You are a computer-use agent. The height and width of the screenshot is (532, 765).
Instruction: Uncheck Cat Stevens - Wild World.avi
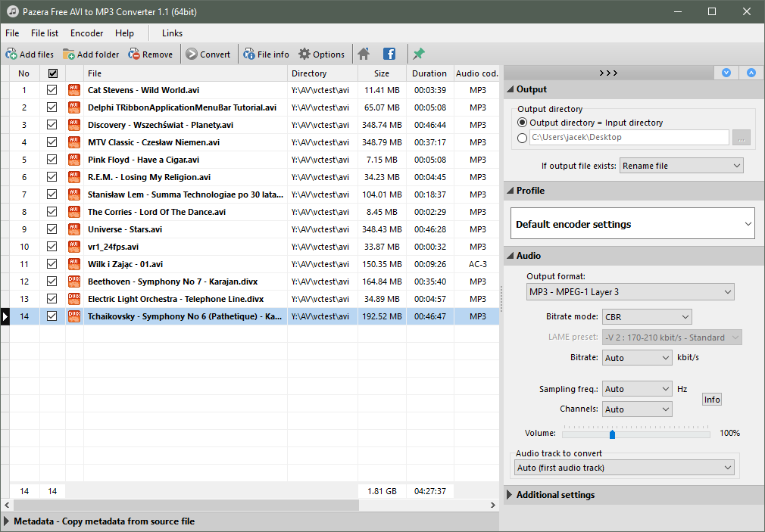coord(52,90)
